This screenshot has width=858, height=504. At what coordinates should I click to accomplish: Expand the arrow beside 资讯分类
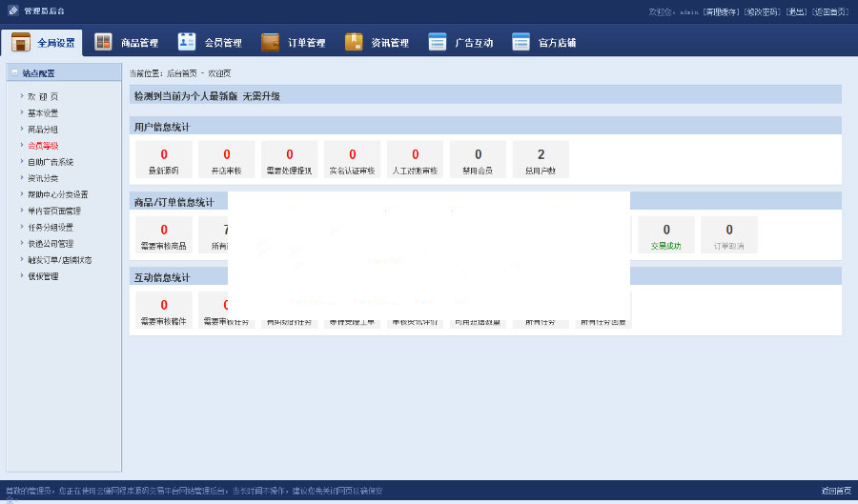21,178
